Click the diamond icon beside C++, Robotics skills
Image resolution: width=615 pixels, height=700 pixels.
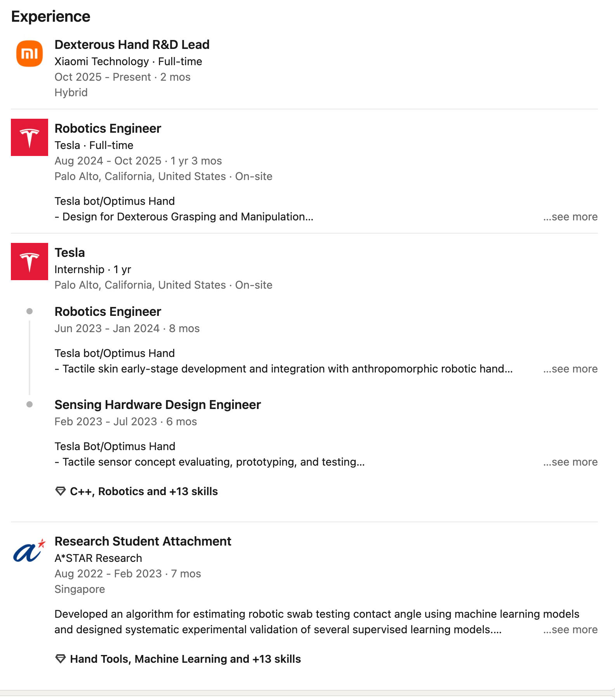[x=61, y=491]
